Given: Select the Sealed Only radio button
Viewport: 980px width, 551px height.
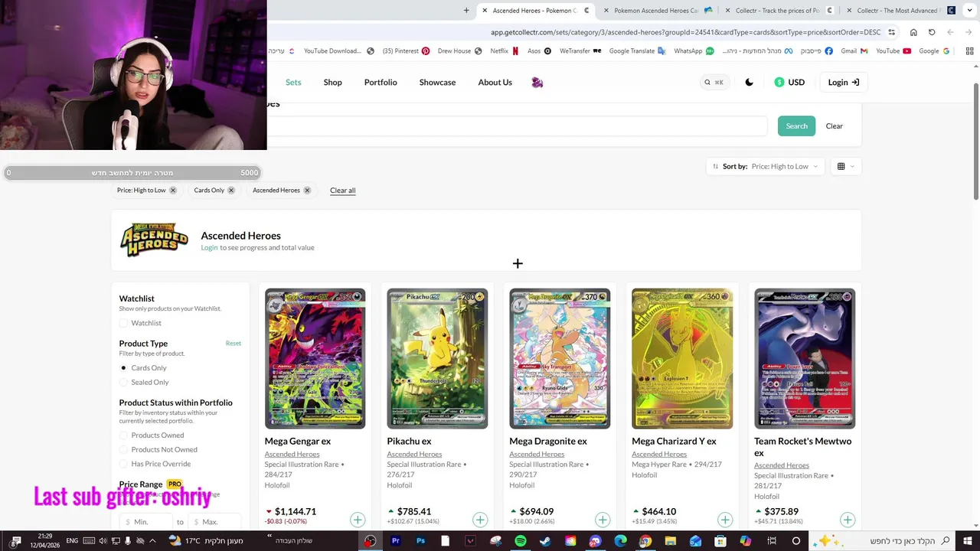Looking at the screenshot, I should pos(123,382).
